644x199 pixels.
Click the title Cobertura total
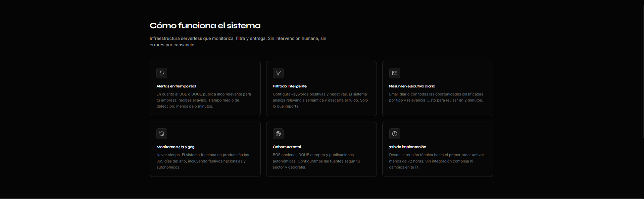(287, 147)
